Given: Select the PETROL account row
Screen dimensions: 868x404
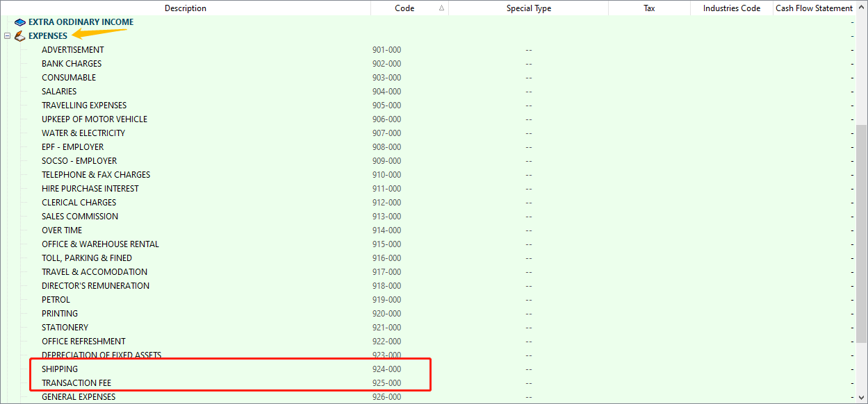Looking at the screenshot, I should click(56, 300).
